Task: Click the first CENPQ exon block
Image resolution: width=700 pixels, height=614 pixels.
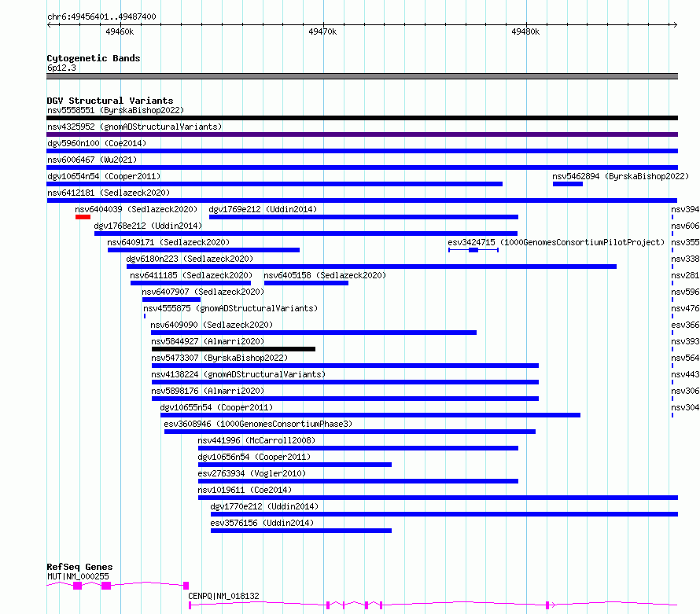Action: click(190, 605)
